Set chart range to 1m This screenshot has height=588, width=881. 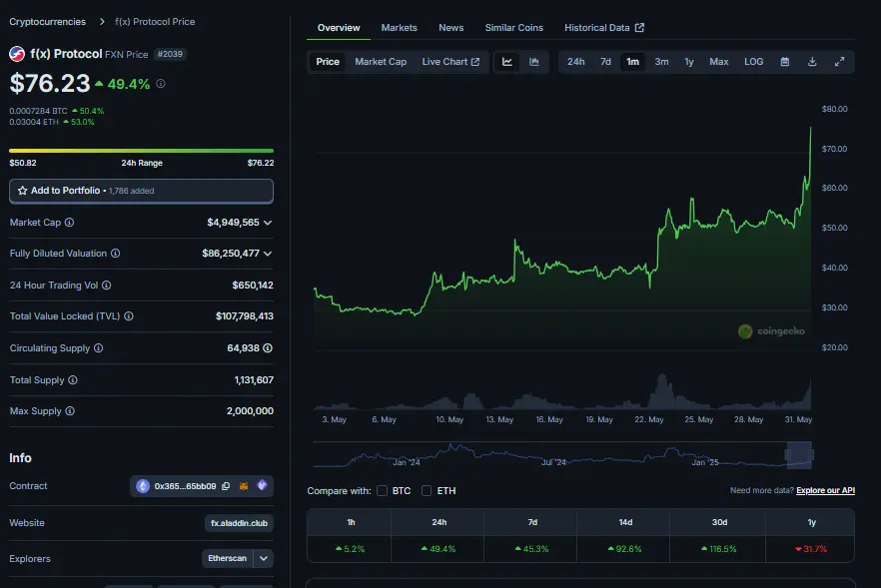click(x=632, y=62)
